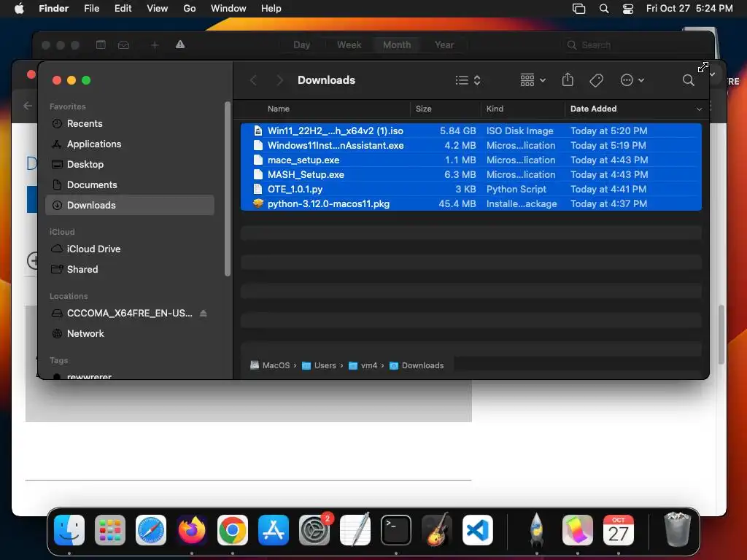Image resolution: width=747 pixels, height=560 pixels.
Task: Open the list view switcher dropdown
Action: pyautogui.click(x=468, y=80)
